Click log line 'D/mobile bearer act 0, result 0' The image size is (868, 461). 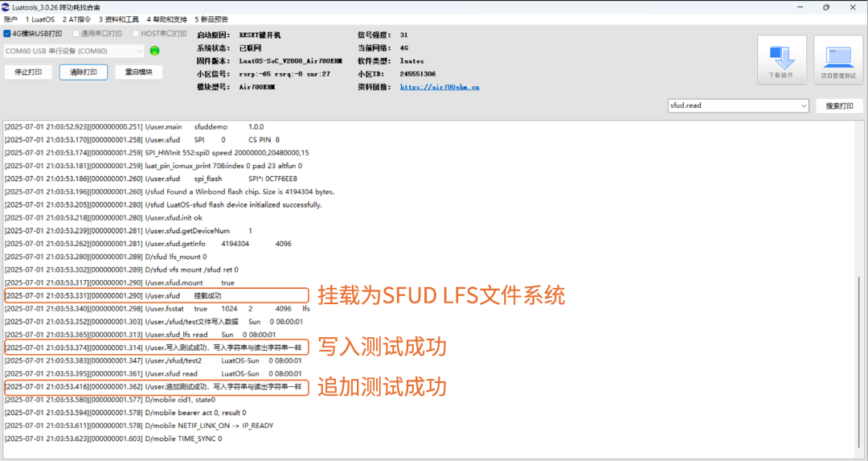[125, 413]
